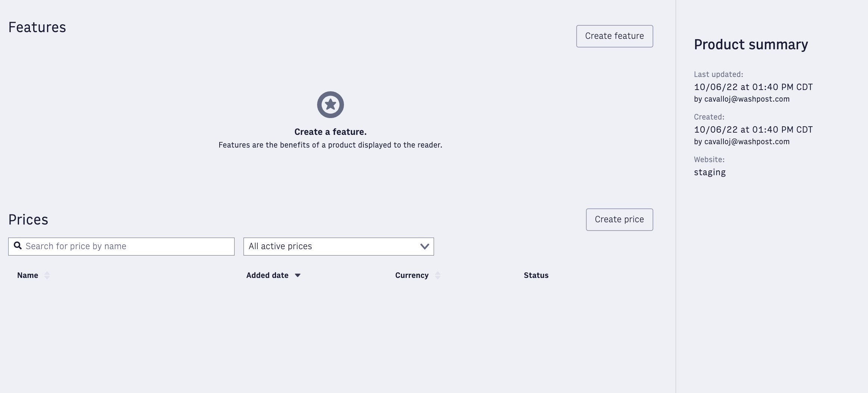Sort prices by Added date header
The height and width of the screenshot is (393, 868).
[267, 275]
